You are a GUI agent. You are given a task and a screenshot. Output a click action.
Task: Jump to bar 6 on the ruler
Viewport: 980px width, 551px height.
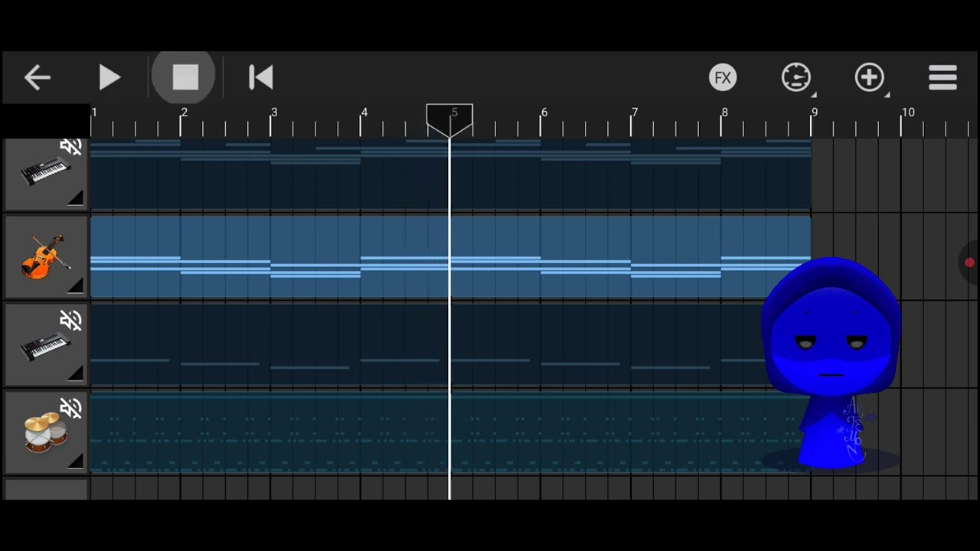click(x=544, y=112)
